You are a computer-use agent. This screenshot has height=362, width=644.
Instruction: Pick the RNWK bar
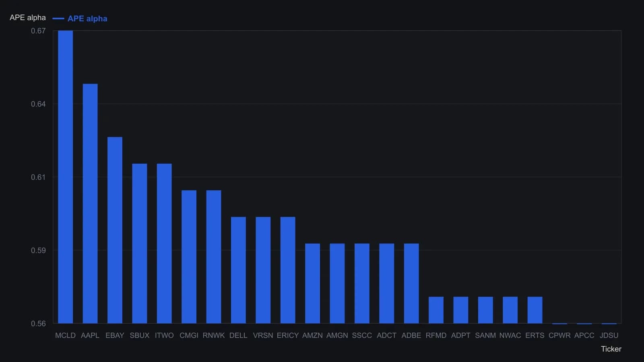214,257
